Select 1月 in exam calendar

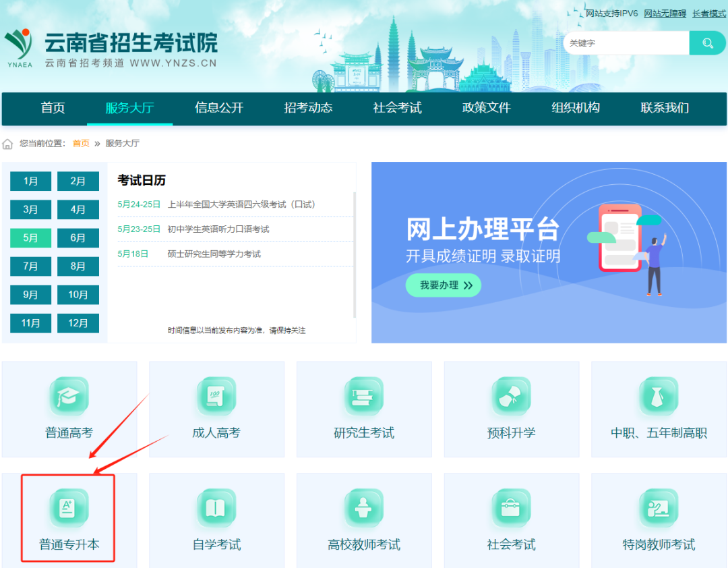tap(30, 181)
